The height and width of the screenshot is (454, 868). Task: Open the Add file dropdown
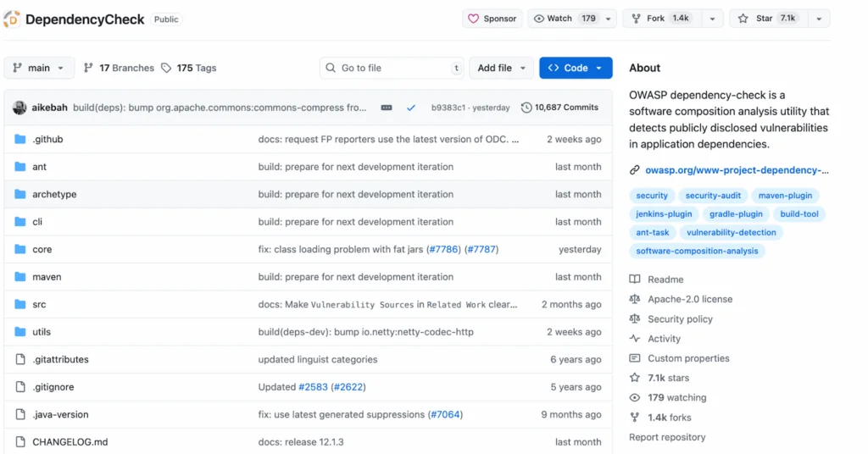(x=501, y=68)
